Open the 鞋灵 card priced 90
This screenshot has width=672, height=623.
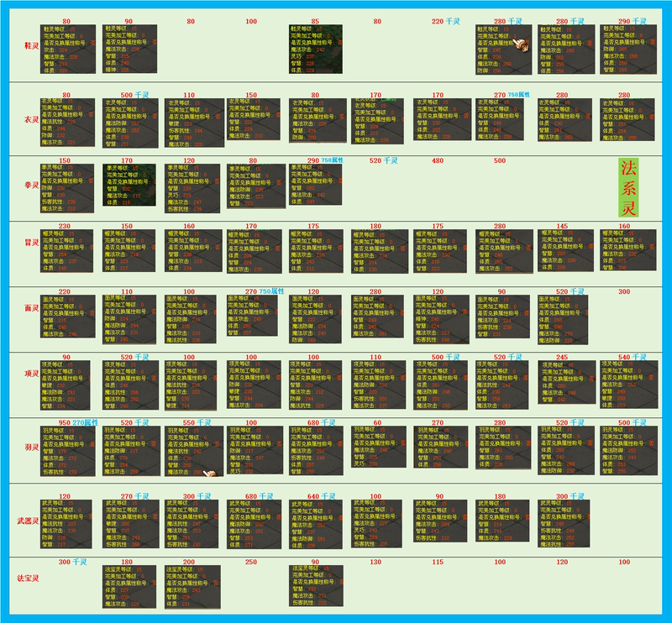[x=129, y=49]
